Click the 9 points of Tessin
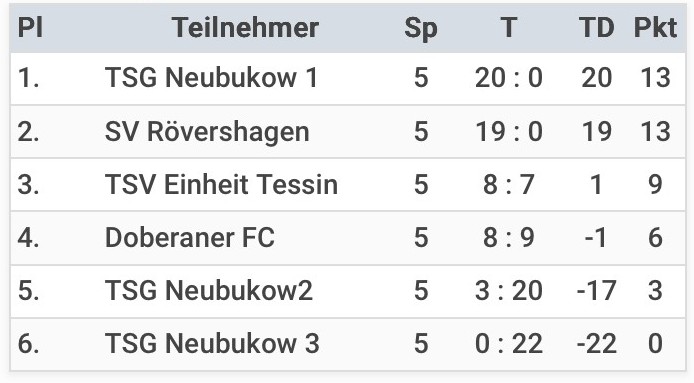The image size is (694, 383). (x=655, y=185)
